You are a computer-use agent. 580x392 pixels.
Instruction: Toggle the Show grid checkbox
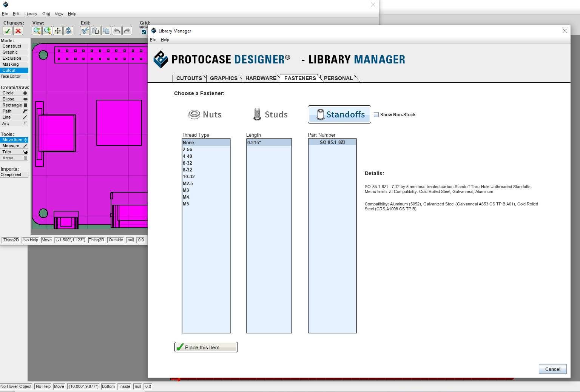coord(144,32)
